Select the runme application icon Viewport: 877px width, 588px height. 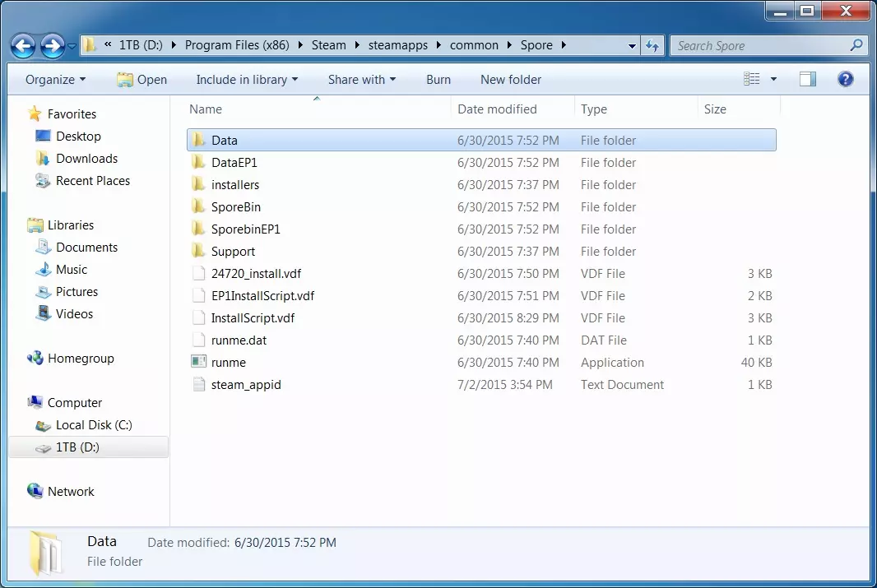[198, 362]
